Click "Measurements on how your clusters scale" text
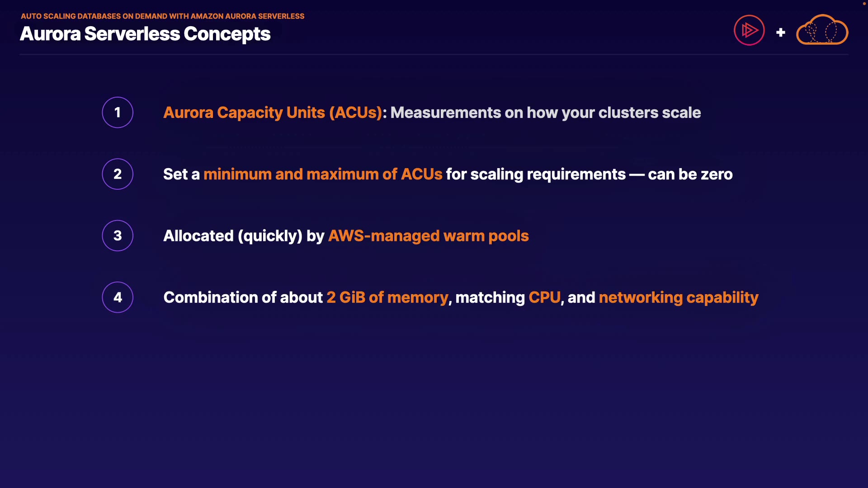868x488 pixels. [545, 113]
